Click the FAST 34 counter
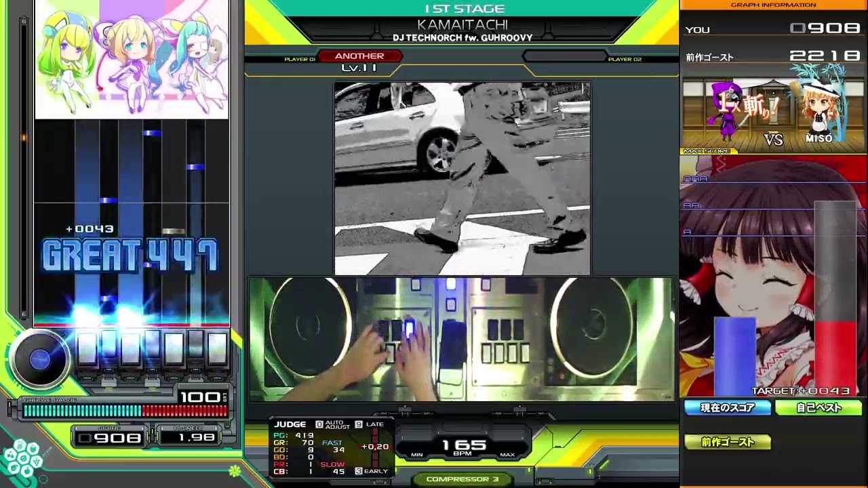 click(333, 446)
